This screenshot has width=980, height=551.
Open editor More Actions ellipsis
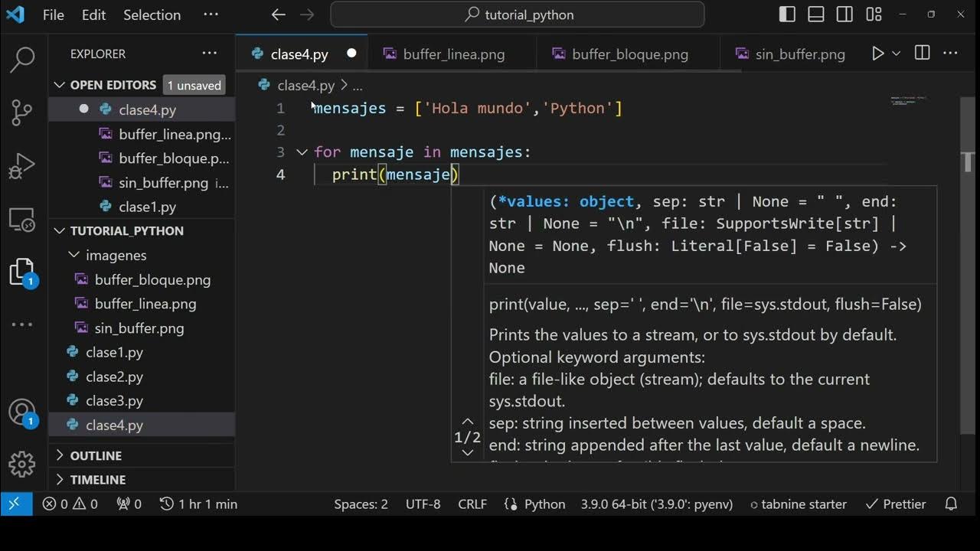951,54
